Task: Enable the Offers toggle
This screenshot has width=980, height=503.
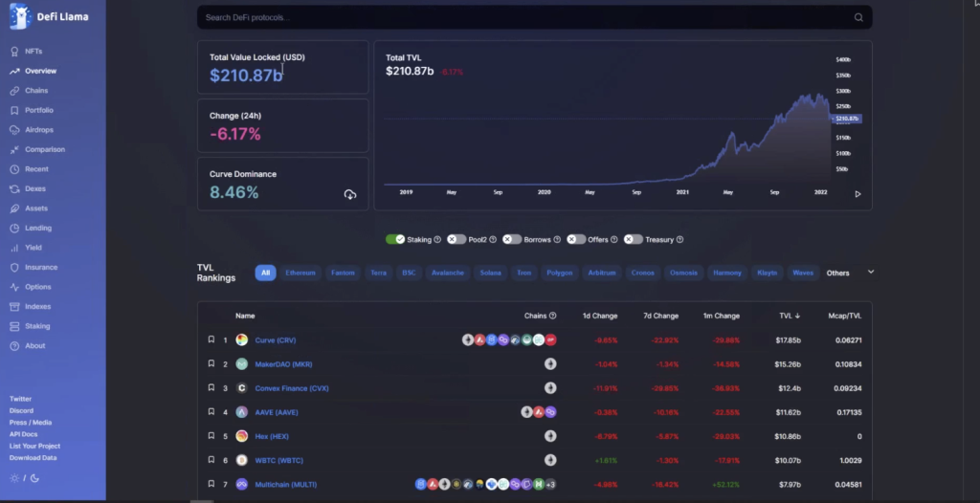Action: 576,239
